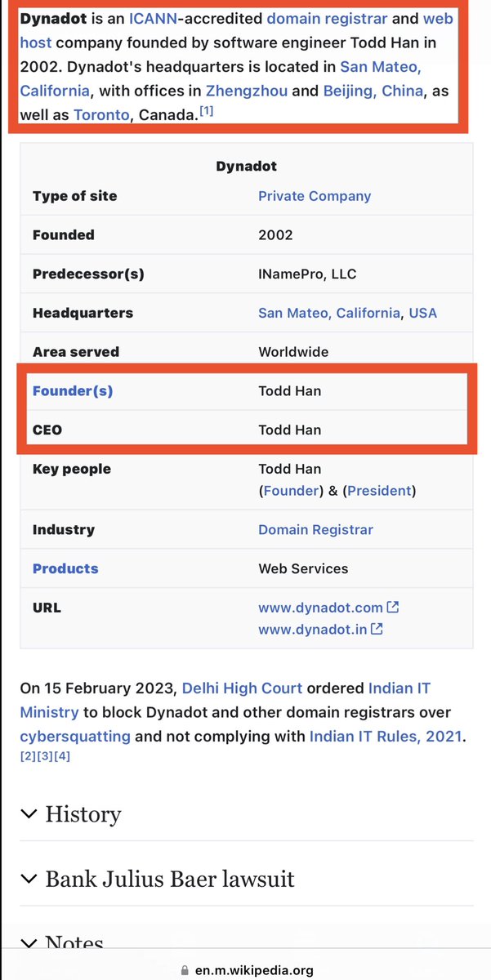Open citation reference [1]

click(x=207, y=111)
